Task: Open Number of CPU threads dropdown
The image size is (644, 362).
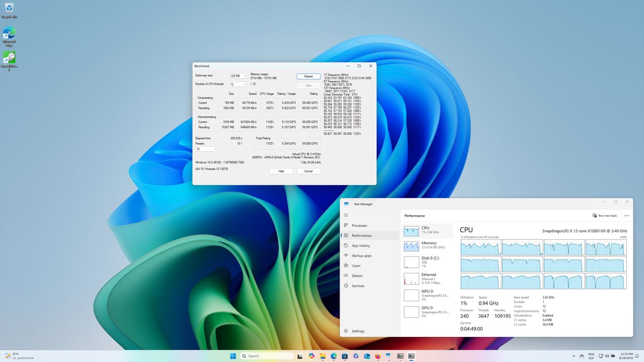Action: click(238, 84)
